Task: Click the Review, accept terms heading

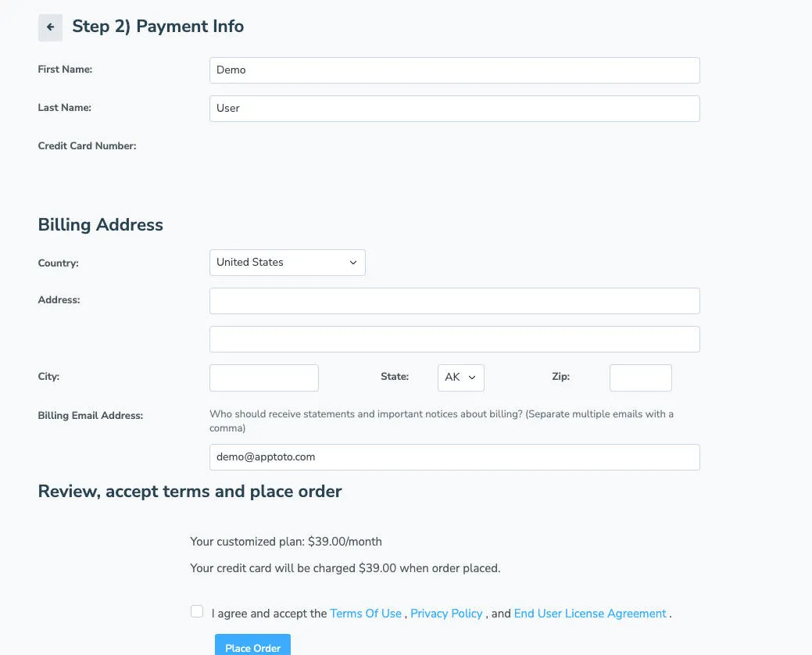Action: 189,491
